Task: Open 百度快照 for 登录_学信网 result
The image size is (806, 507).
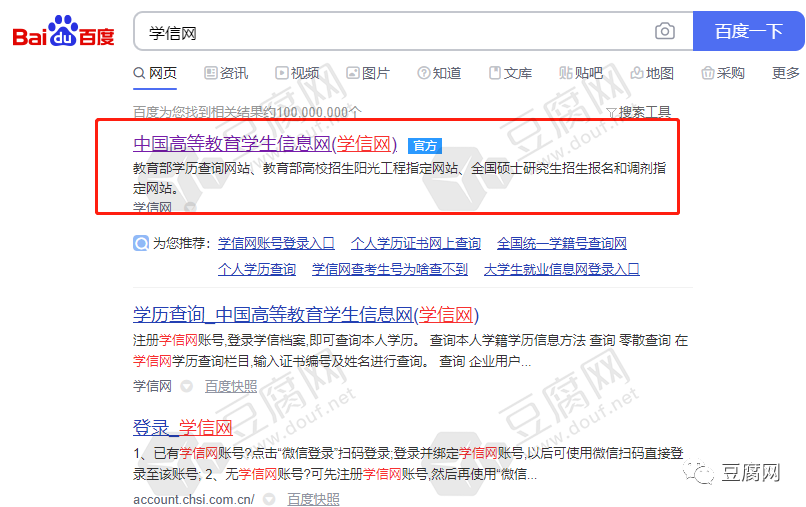Action: click(x=314, y=499)
